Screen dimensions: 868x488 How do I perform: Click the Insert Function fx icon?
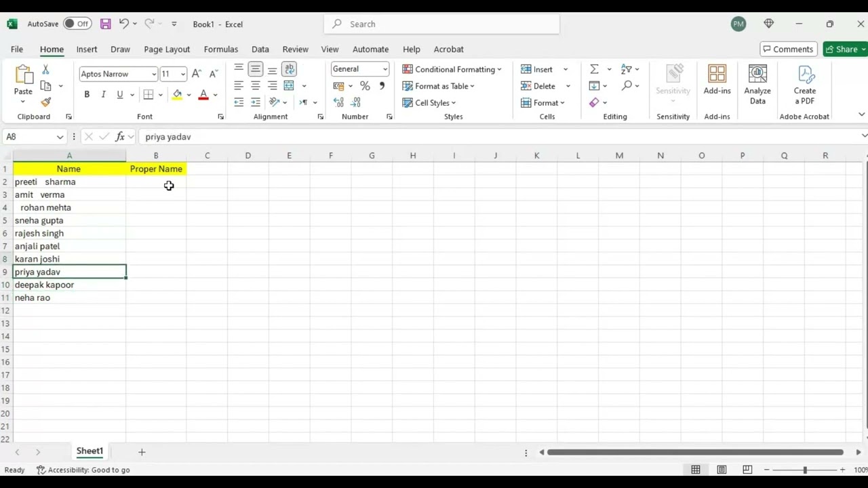pos(119,137)
